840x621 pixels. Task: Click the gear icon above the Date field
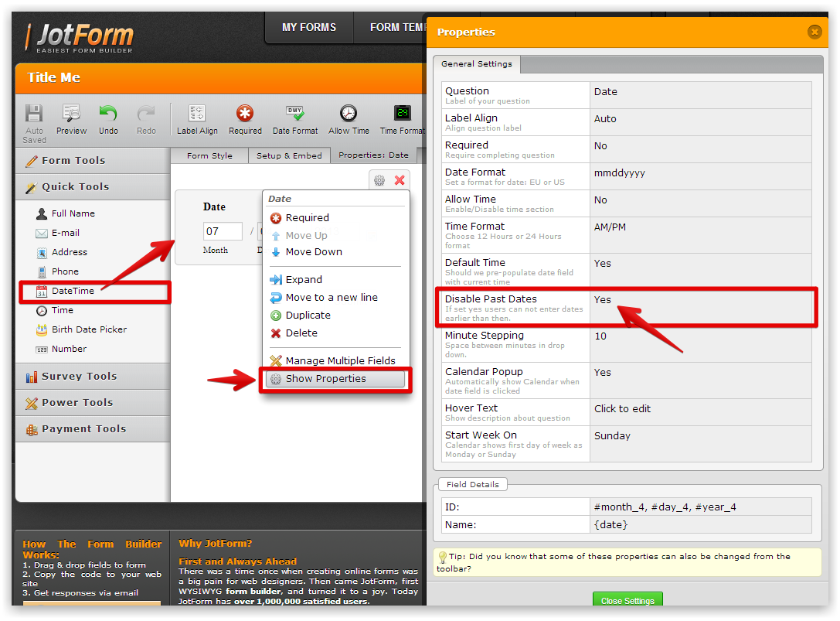[379, 180]
